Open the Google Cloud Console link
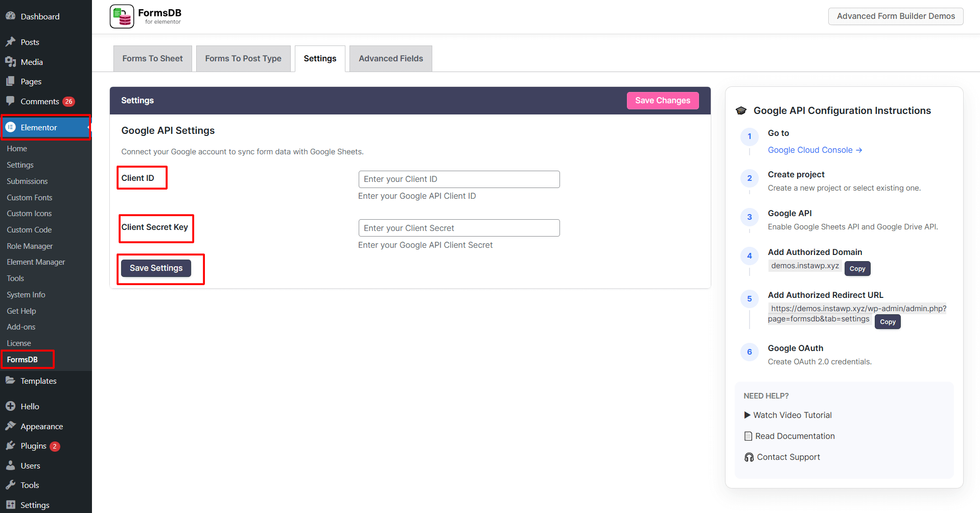Viewport: 980px width, 513px height. tap(814, 150)
